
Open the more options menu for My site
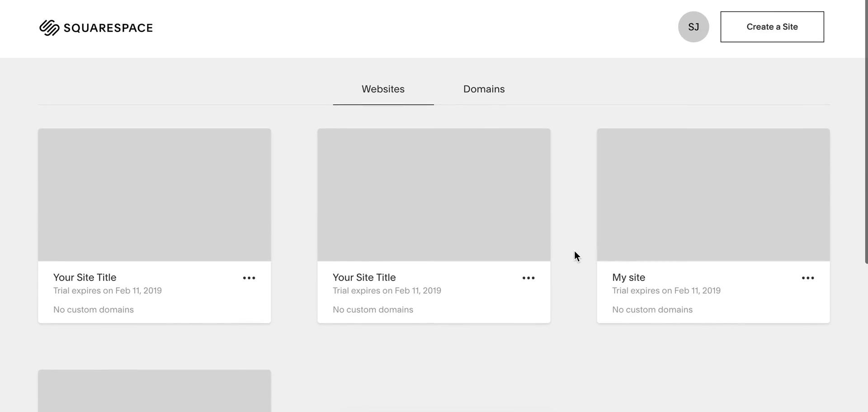808,278
